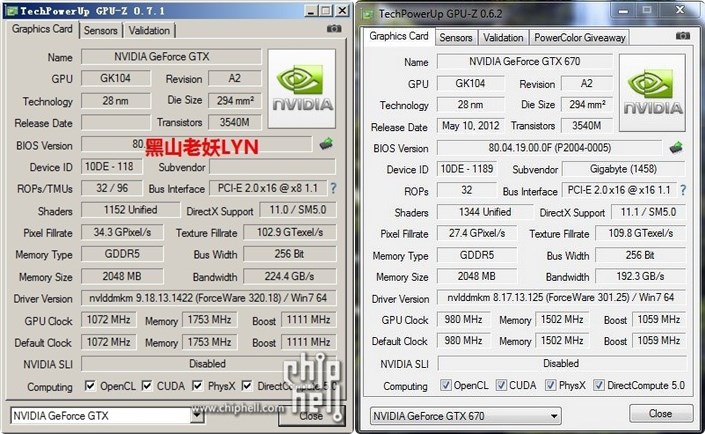Click ForceWare 301.25 driver version field
705x434 pixels.
point(561,298)
